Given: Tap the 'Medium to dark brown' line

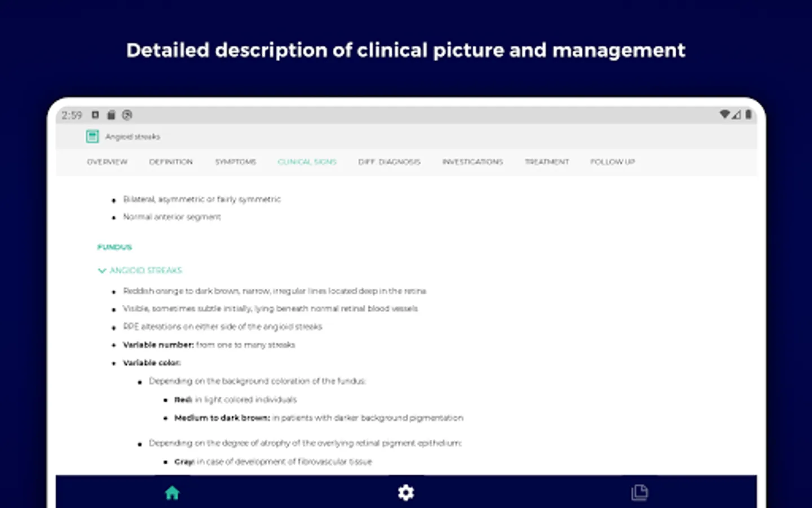Looking at the screenshot, I should [x=319, y=418].
